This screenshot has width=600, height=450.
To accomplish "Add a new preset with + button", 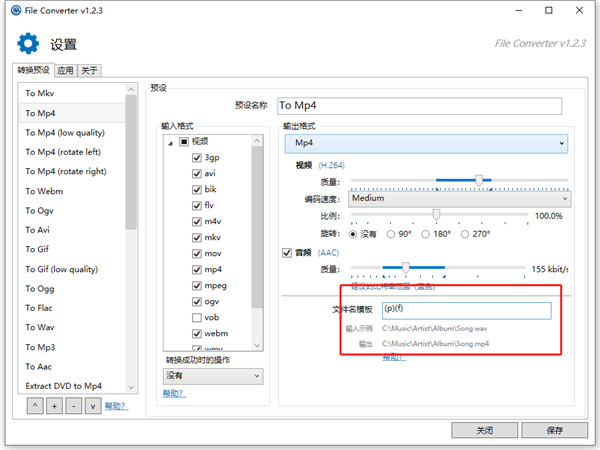I will click(x=54, y=406).
